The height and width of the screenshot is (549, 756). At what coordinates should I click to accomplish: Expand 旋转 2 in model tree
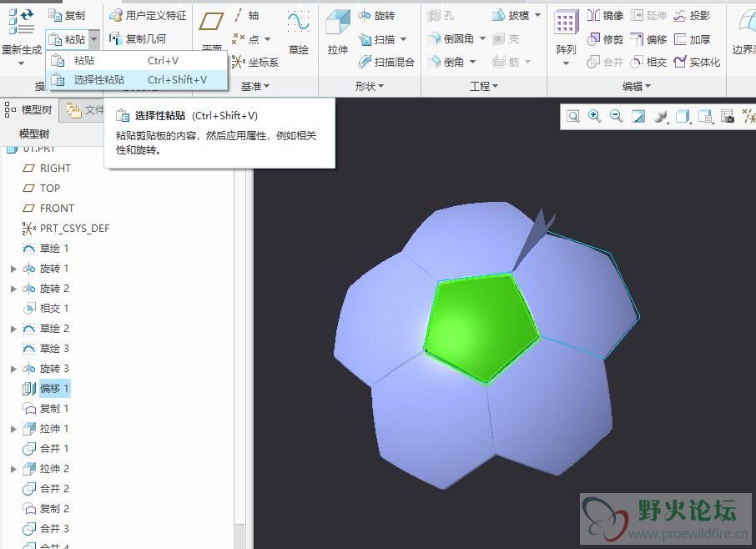(x=13, y=289)
